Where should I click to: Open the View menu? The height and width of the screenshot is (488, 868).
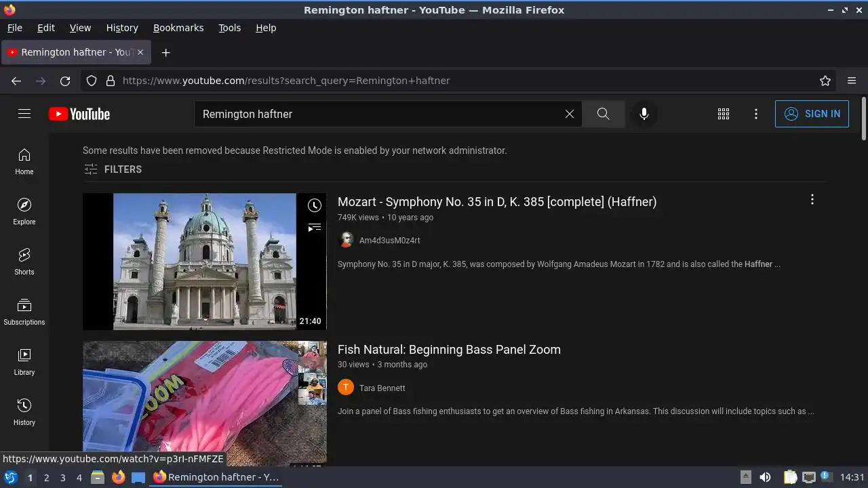tap(80, 28)
